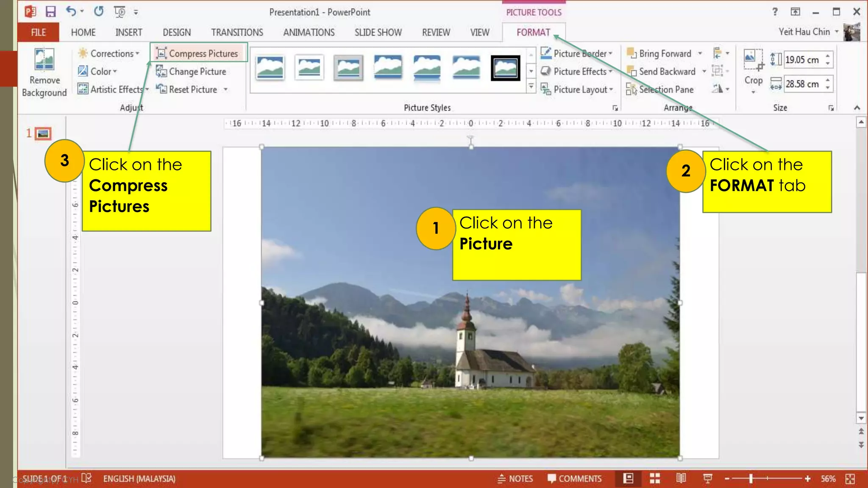The image size is (868, 488).
Task: Expand the Picture Styles gallery more arrow
Action: pyautogui.click(x=531, y=87)
